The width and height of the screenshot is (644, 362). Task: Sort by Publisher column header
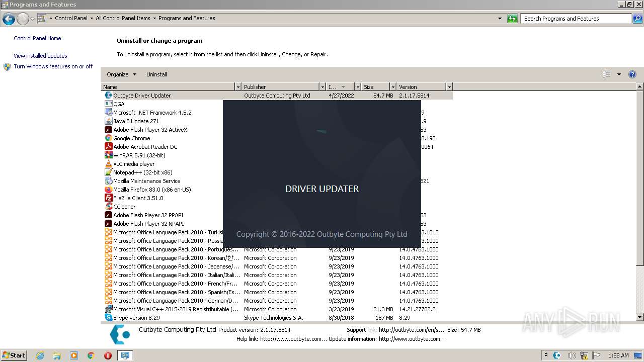[x=280, y=87]
